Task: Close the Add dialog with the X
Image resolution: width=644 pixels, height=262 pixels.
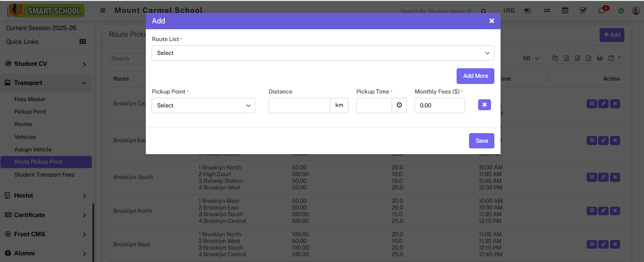Action: point(491,21)
